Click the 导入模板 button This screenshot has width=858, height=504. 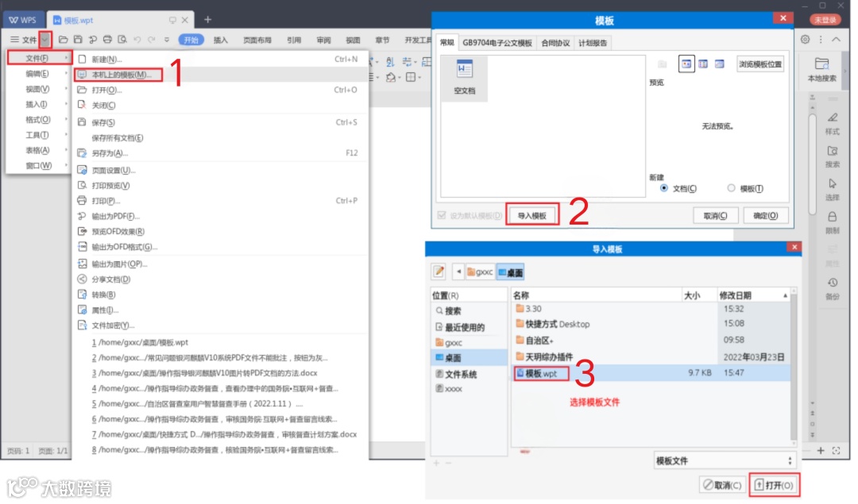532,215
